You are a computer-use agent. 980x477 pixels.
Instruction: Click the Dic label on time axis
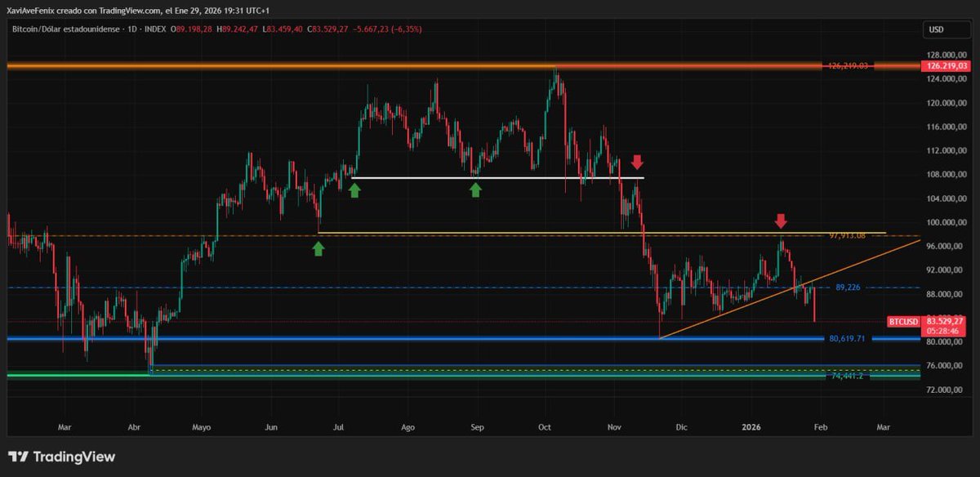click(x=682, y=426)
